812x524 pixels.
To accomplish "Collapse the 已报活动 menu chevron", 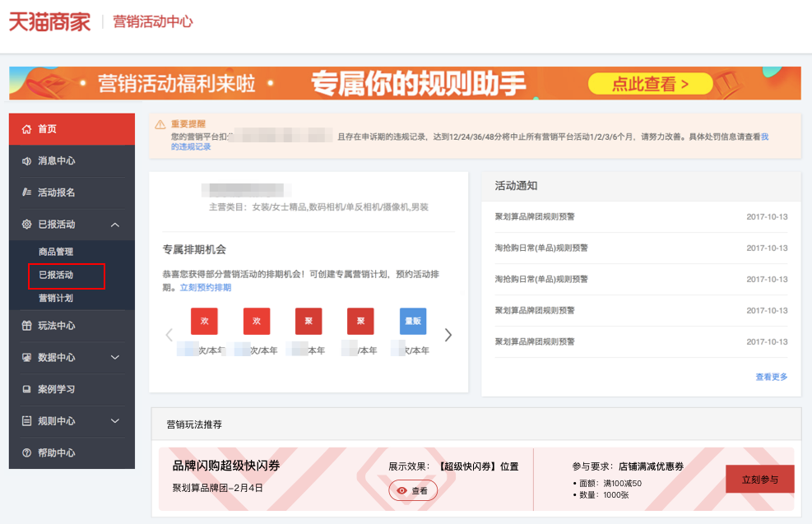I will [115, 225].
